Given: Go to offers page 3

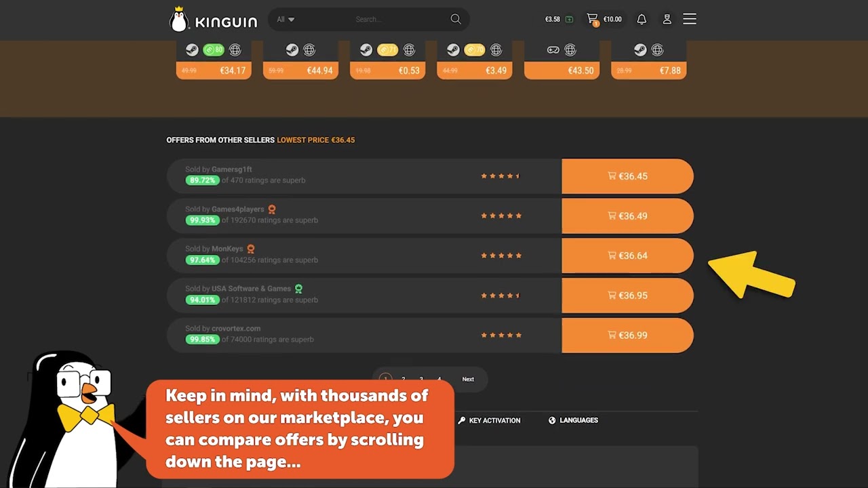Looking at the screenshot, I should [x=421, y=379].
